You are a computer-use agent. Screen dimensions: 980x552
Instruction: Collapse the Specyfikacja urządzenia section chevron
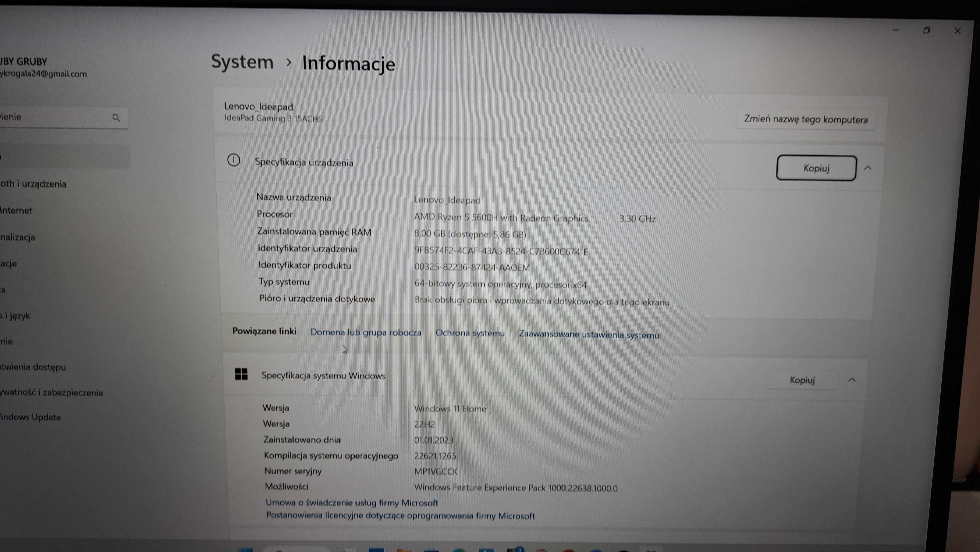(x=867, y=168)
